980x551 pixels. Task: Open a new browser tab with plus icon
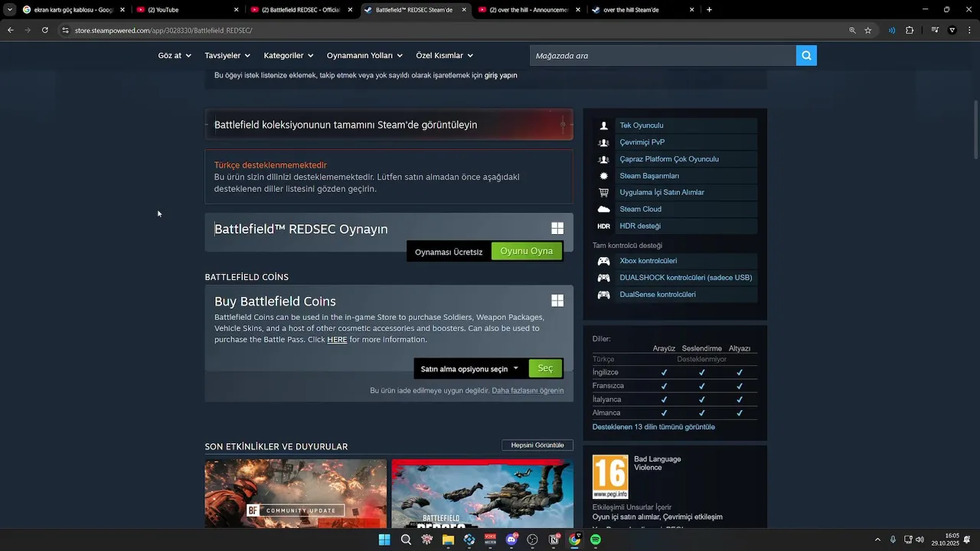pyautogui.click(x=709, y=10)
